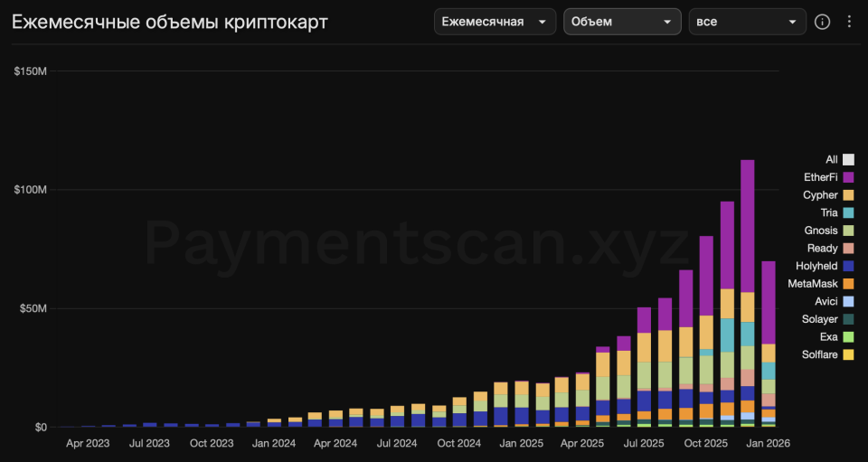Toggle the Ready legend swatch
868x462 pixels.
[848, 249]
